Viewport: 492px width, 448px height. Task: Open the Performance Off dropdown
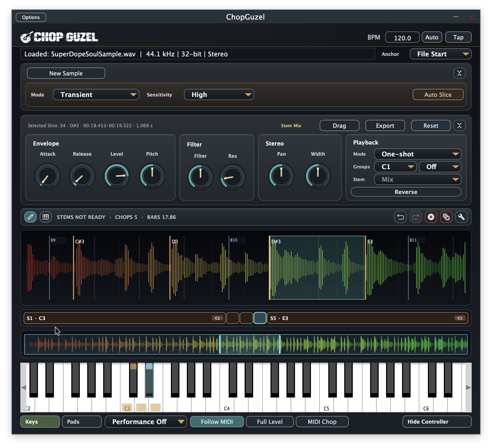click(146, 422)
